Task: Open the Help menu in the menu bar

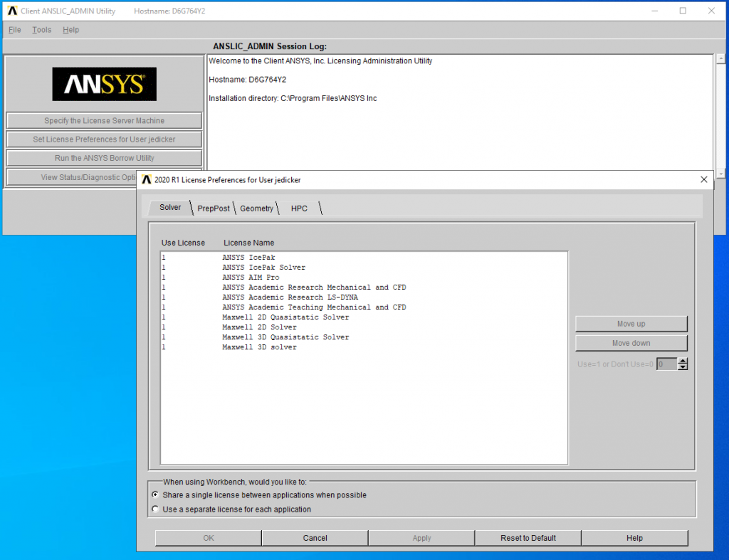Action: [x=70, y=30]
